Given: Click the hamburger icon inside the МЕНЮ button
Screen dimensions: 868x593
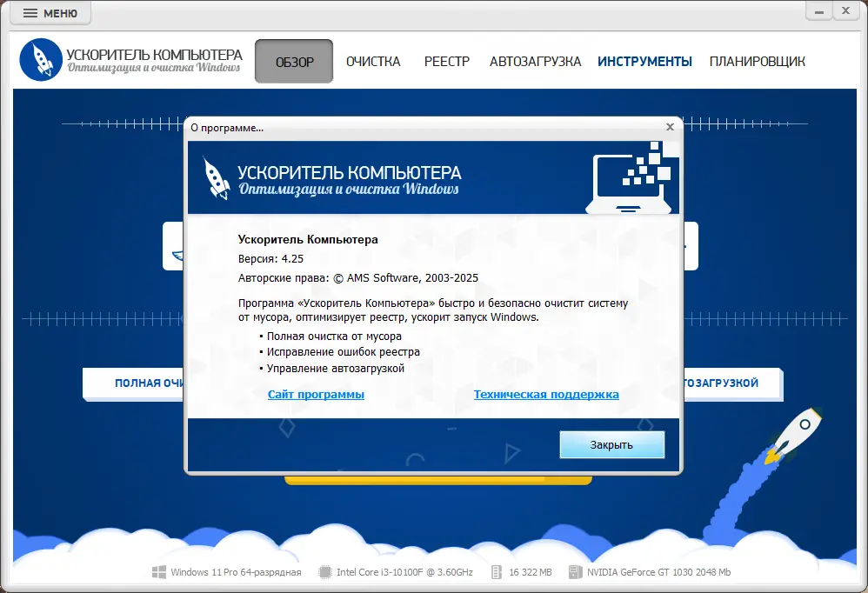Looking at the screenshot, I should [30, 12].
